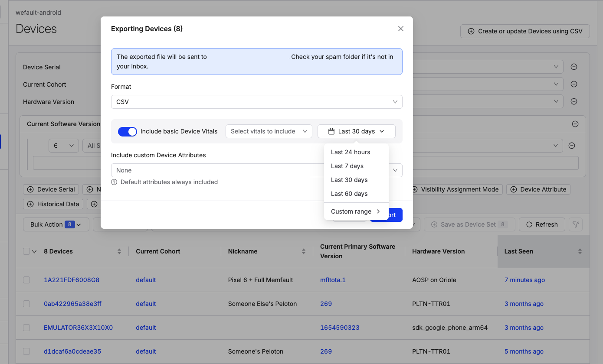Remove the Current Software Version filter group
The image size is (603, 364).
pyautogui.click(x=575, y=124)
